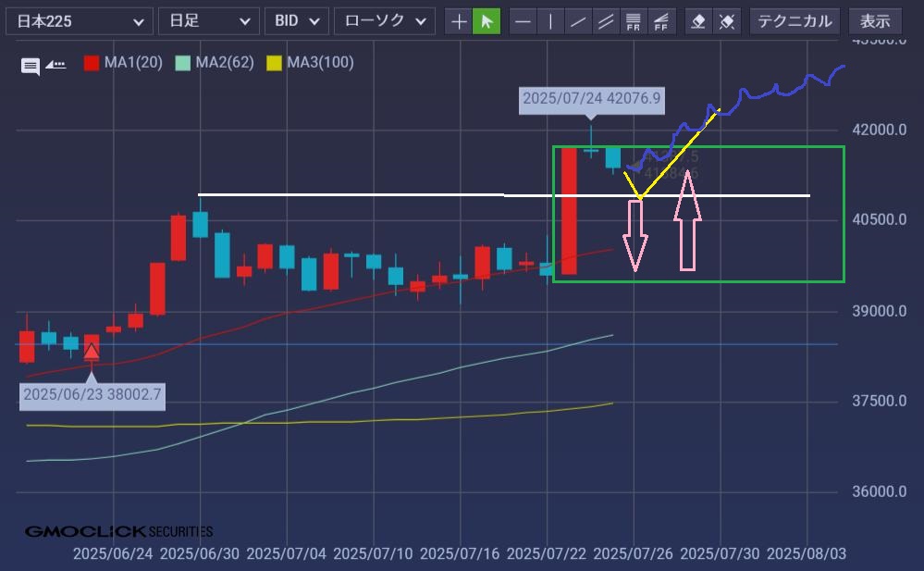Click the 2025/07/16 date axis label
The width and height of the screenshot is (924, 571).
pos(460,554)
